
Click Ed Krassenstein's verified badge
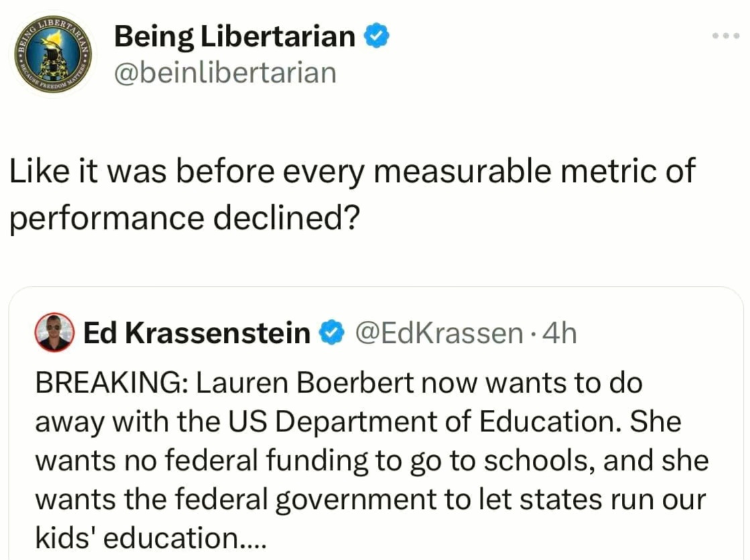pos(332,333)
